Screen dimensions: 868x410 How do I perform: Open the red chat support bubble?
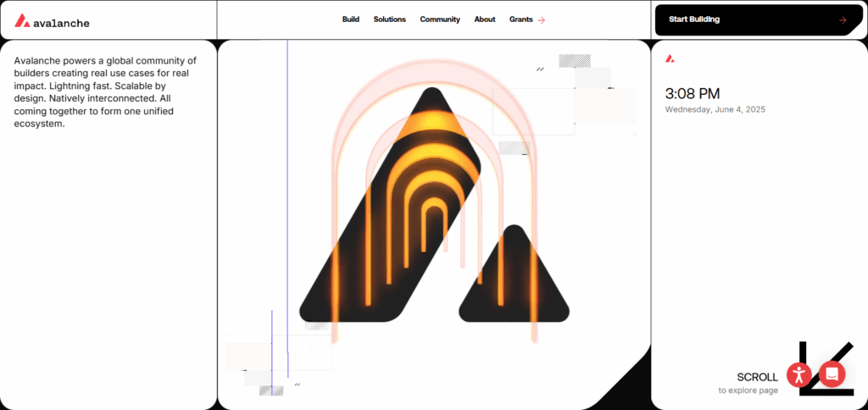832,374
